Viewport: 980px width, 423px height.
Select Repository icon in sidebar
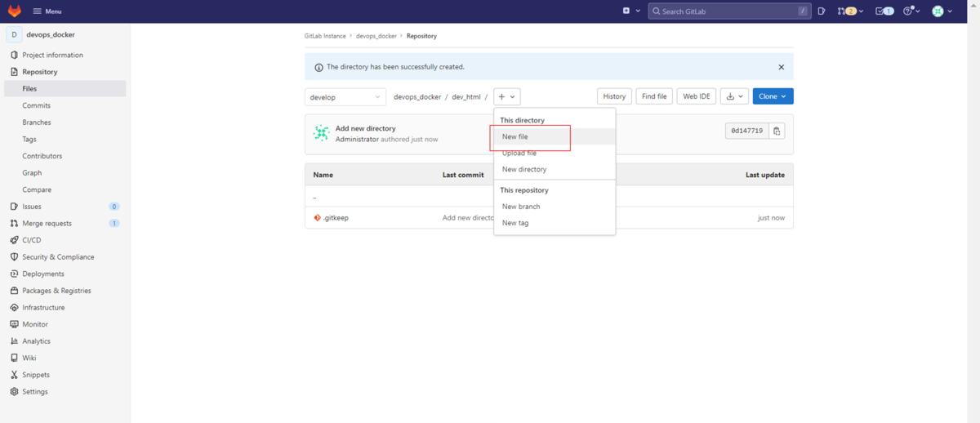pos(14,72)
